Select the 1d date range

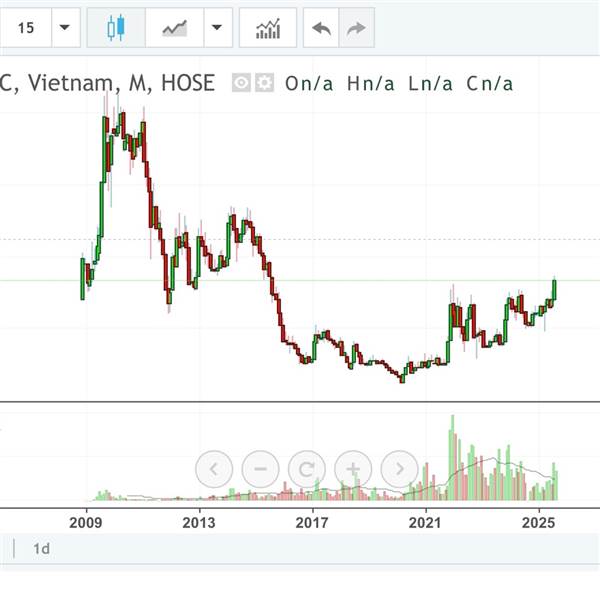point(41,549)
